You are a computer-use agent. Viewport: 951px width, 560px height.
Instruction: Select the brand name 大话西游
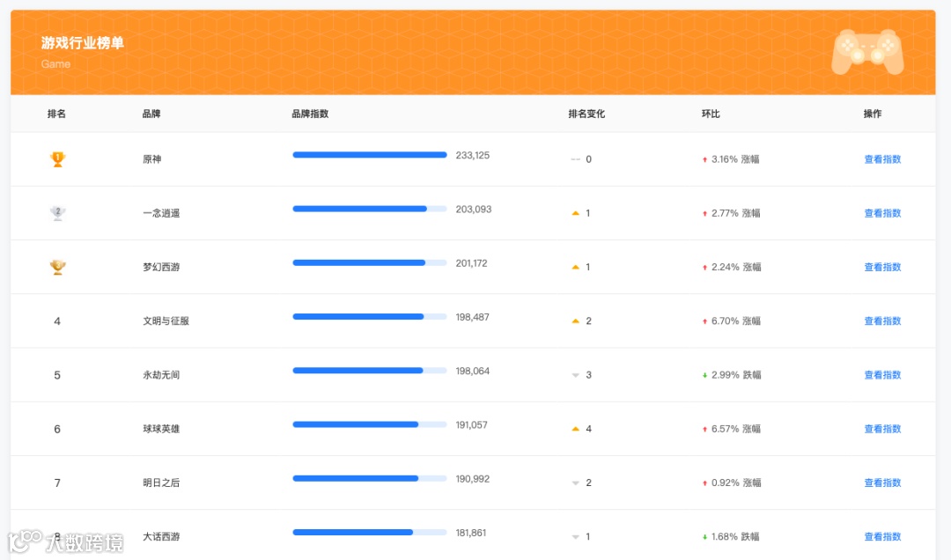coord(161,537)
